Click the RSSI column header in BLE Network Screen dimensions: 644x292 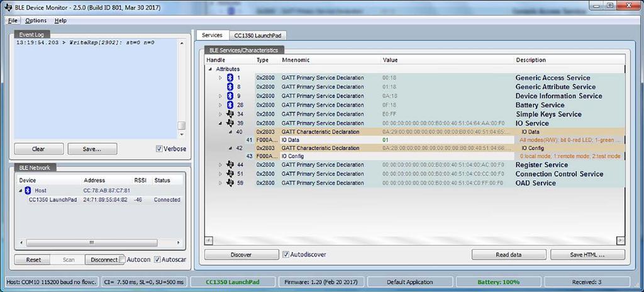click(x=142, y=180)
